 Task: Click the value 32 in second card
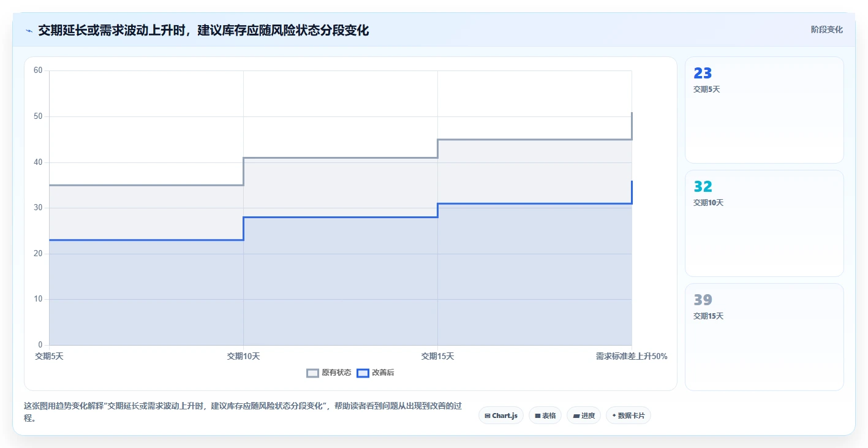point(703,187)
